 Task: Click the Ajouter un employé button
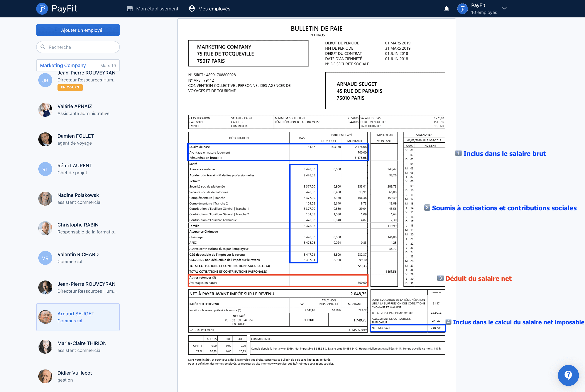[78, 30]
